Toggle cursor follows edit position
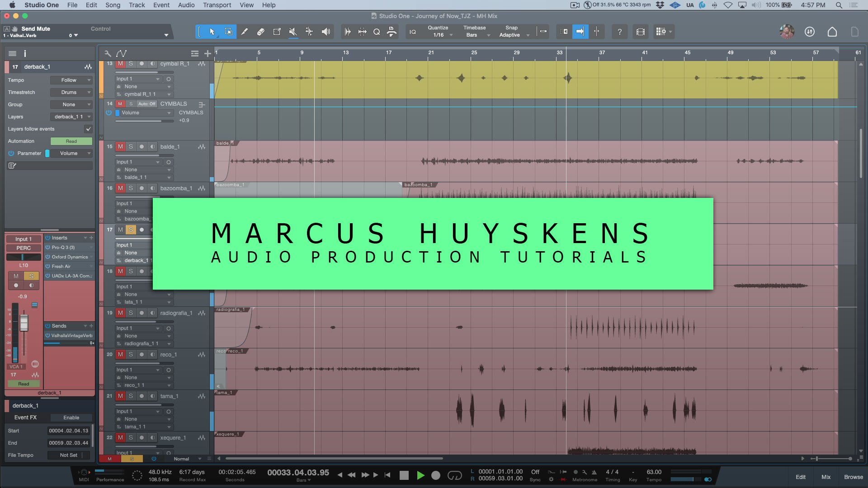868x488 pixels. tap(597, 32)
